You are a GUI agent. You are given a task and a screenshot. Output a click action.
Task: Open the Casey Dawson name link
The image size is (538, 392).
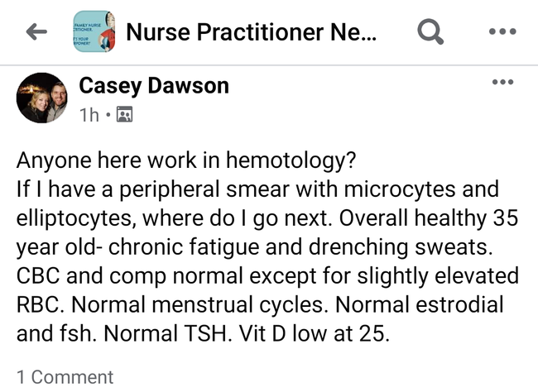click(x=154, y=86)
